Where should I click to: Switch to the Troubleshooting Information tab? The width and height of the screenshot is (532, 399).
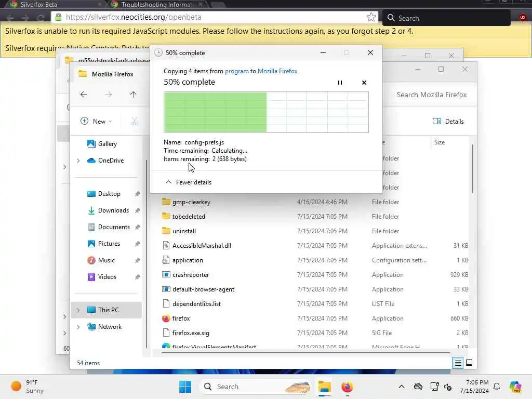point(157,4)
